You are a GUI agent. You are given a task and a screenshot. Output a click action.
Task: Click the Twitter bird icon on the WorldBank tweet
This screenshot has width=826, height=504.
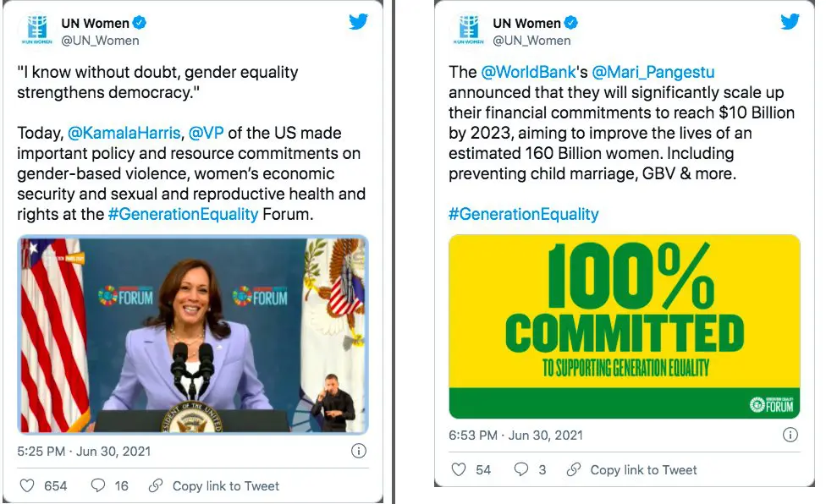click(x=790, y=22)
